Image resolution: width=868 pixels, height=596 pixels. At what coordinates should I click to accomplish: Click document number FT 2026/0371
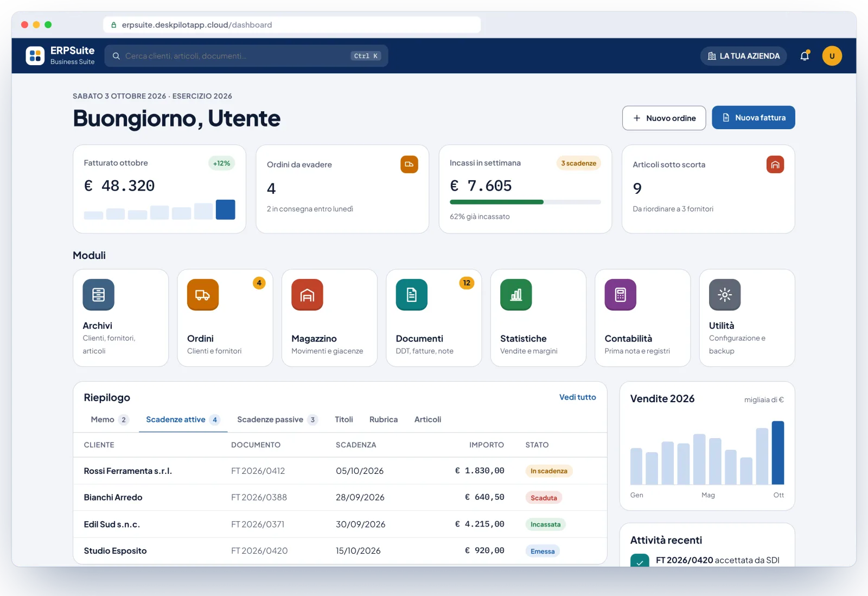(258, 524)
